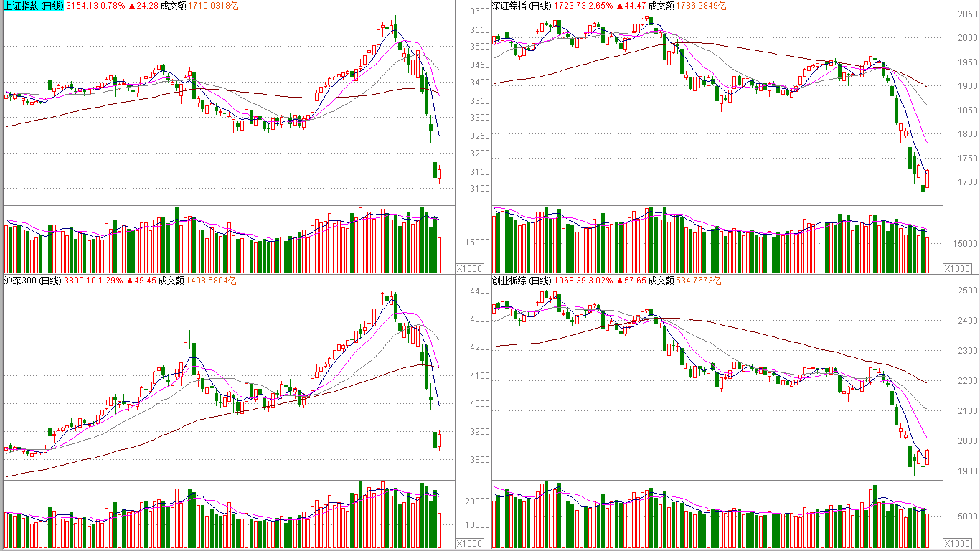Click the 3800 price axis label
This screenshot has width=980, height=551.
click(480, 461)
